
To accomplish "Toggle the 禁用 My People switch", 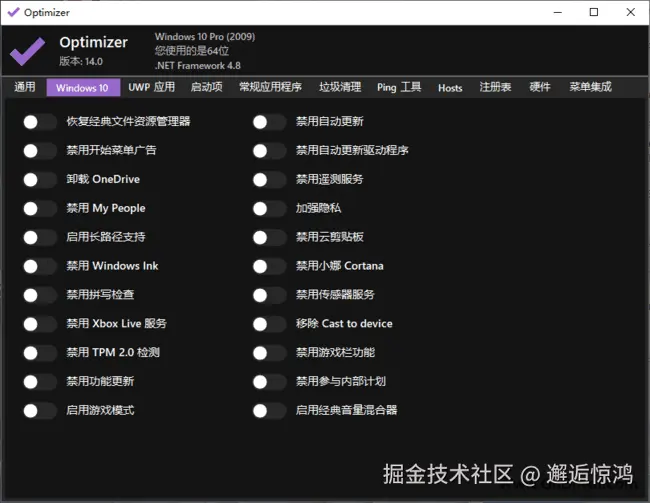I will click(x=40, y=209).
